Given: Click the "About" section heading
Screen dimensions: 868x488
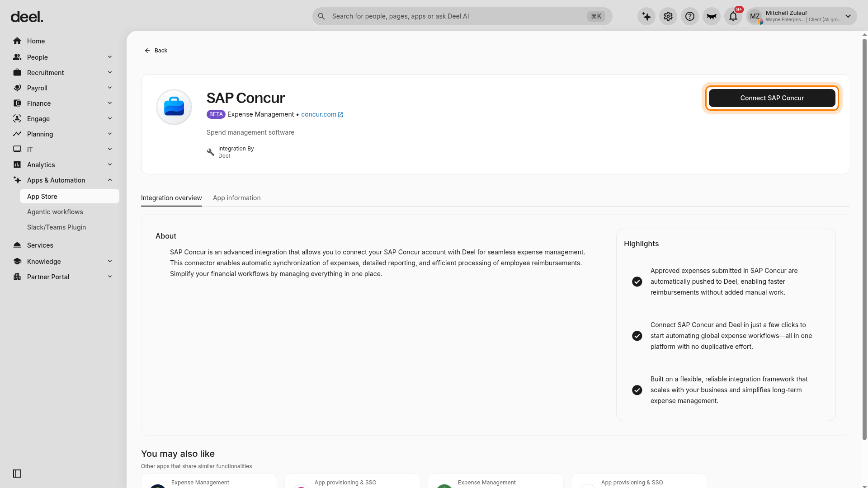Looking at the screenshot, I should click(x=166, y=236).
